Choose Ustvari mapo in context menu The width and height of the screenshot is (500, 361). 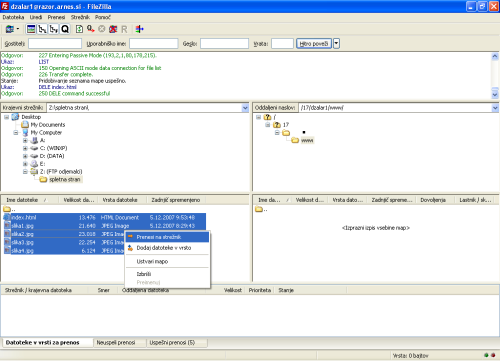pyautogui.click(x=167, y=262)
